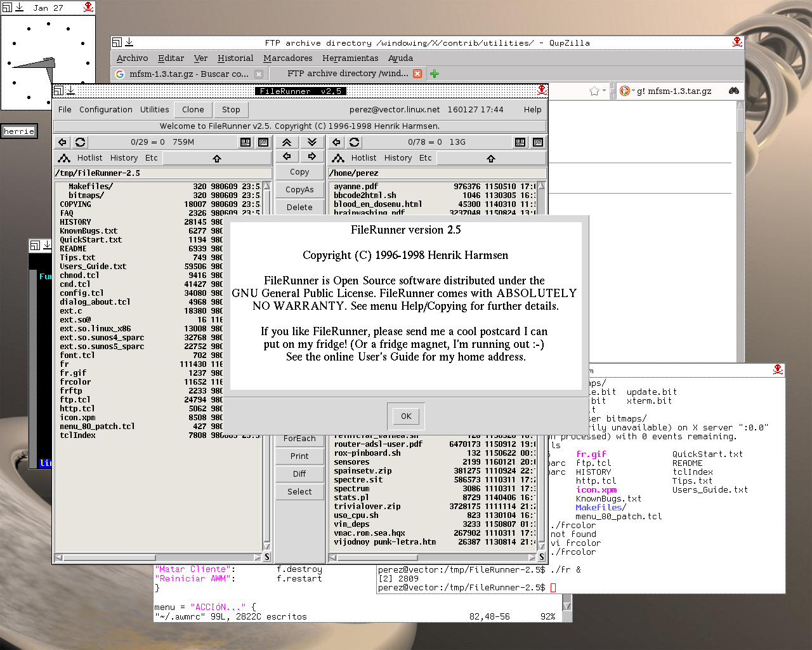Click the first view-layout icon in the /home/perez pane

520,142
